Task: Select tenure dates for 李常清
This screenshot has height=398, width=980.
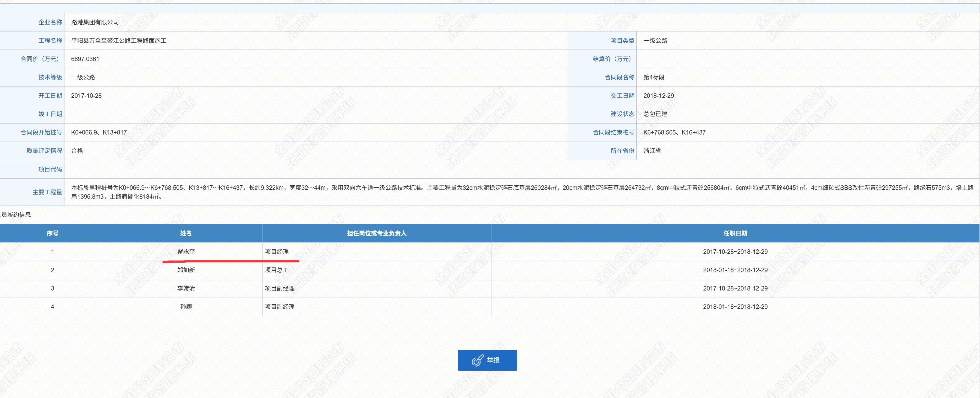Action: point(735,288)
